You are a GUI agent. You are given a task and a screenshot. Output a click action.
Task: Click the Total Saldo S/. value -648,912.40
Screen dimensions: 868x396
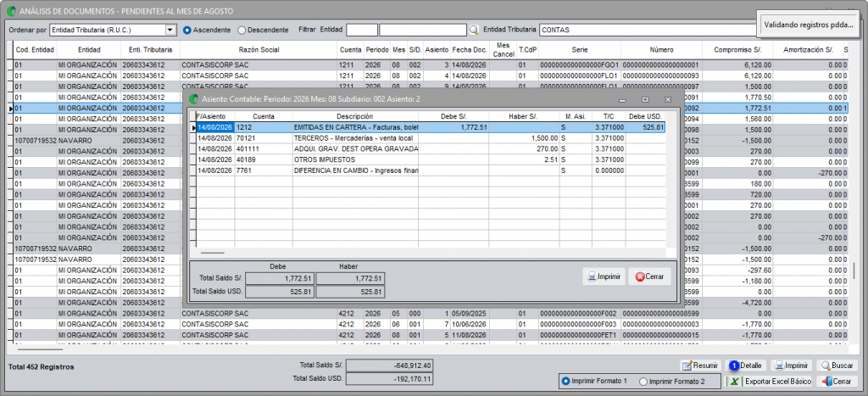pos(390,365)
